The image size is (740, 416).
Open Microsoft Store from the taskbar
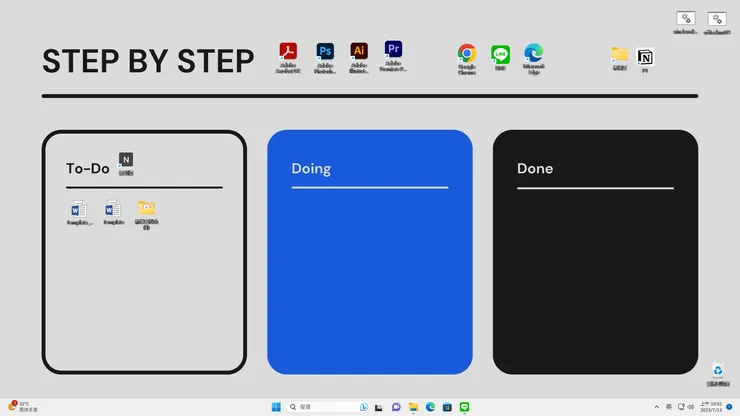[447, 407]
